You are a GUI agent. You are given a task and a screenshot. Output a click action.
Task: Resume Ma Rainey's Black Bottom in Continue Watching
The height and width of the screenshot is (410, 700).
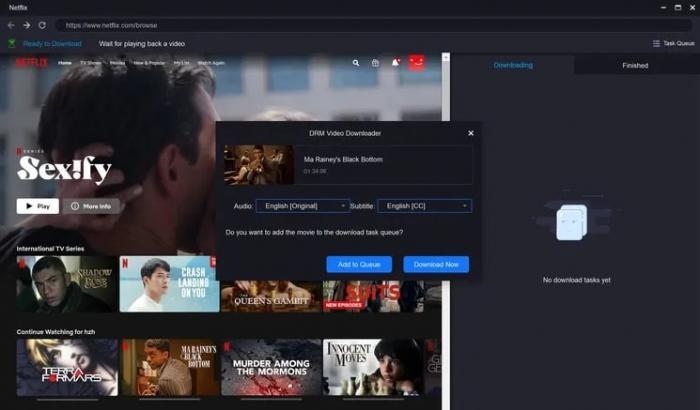click(169, 367)
